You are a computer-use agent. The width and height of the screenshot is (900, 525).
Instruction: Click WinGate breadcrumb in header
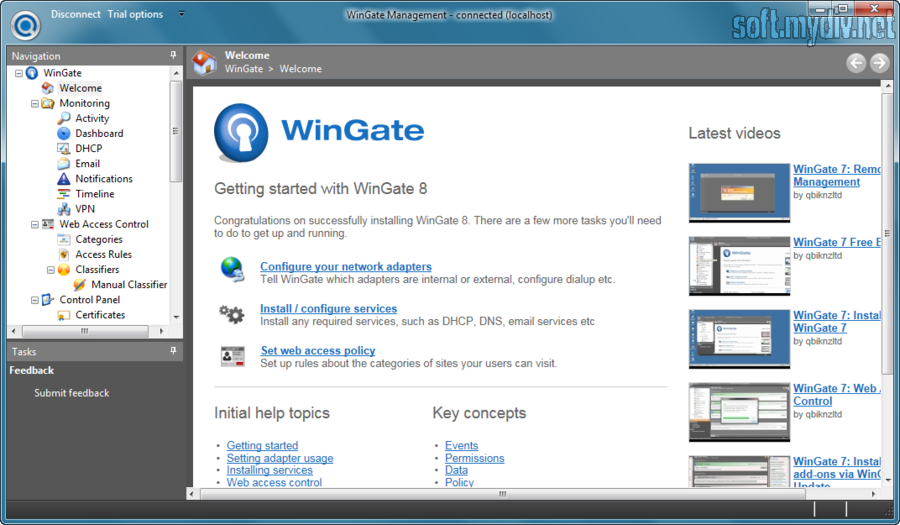(243, 69)
